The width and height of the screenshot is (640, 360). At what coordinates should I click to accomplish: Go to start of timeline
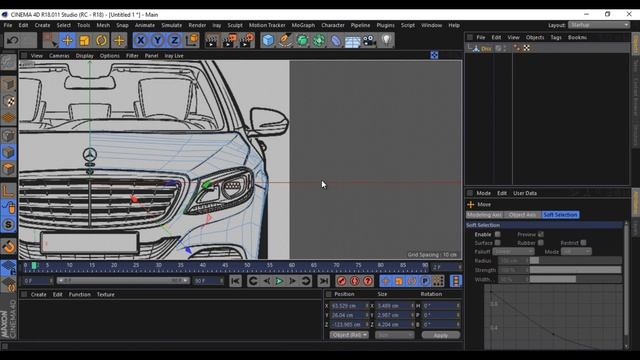tap(235, 281)
